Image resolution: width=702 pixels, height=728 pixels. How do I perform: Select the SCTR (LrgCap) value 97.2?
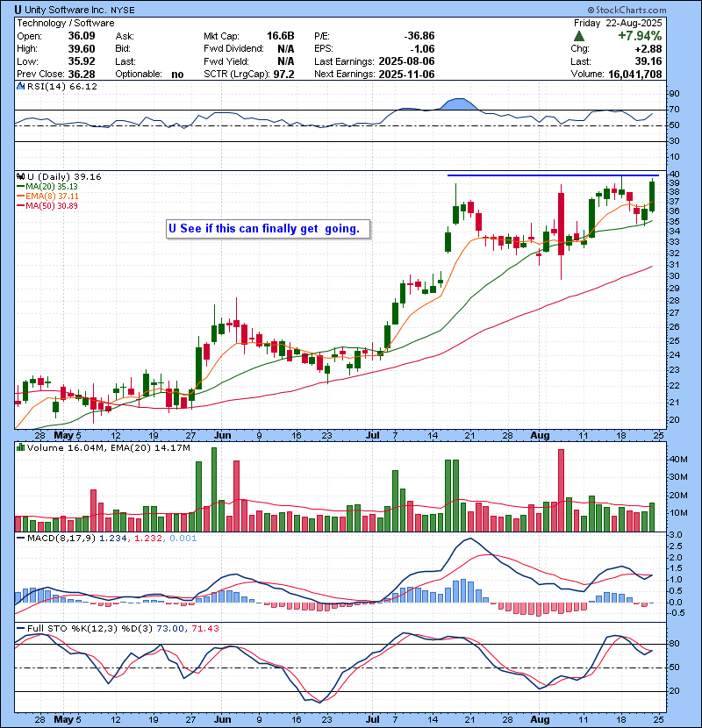coord(283,74)
